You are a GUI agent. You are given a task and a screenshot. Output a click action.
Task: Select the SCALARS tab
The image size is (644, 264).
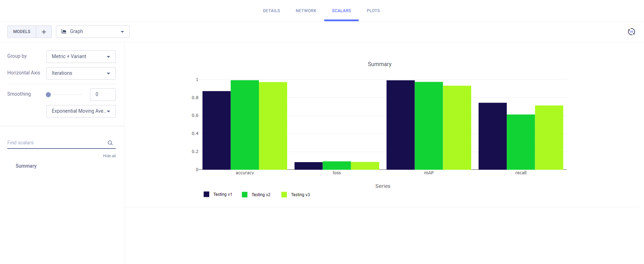tap(341, 11)
